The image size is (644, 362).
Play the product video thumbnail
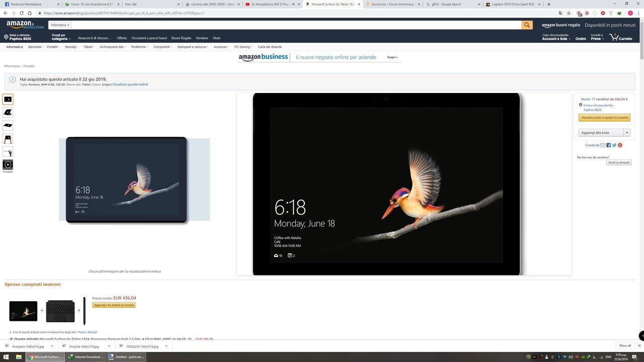click(x=8, y=164)
